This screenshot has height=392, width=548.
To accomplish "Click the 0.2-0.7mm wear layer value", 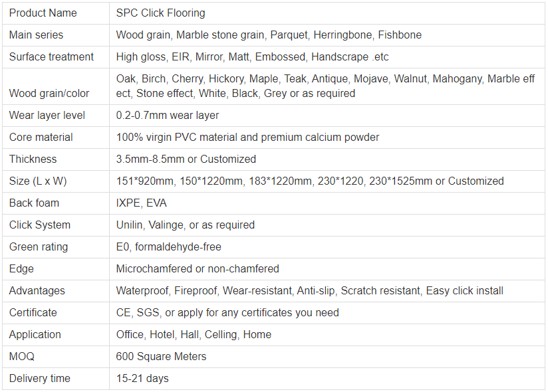I will [167, 116].
